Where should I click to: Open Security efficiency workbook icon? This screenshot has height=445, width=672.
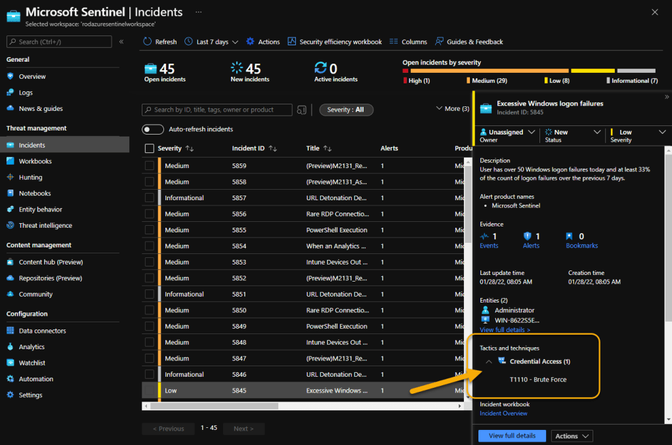point(292,42)
